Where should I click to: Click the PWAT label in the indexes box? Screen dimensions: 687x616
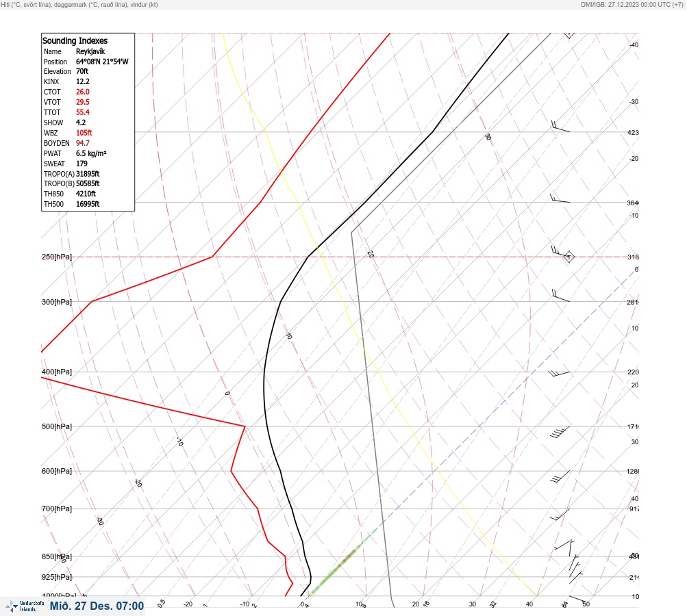pos(53,153)
